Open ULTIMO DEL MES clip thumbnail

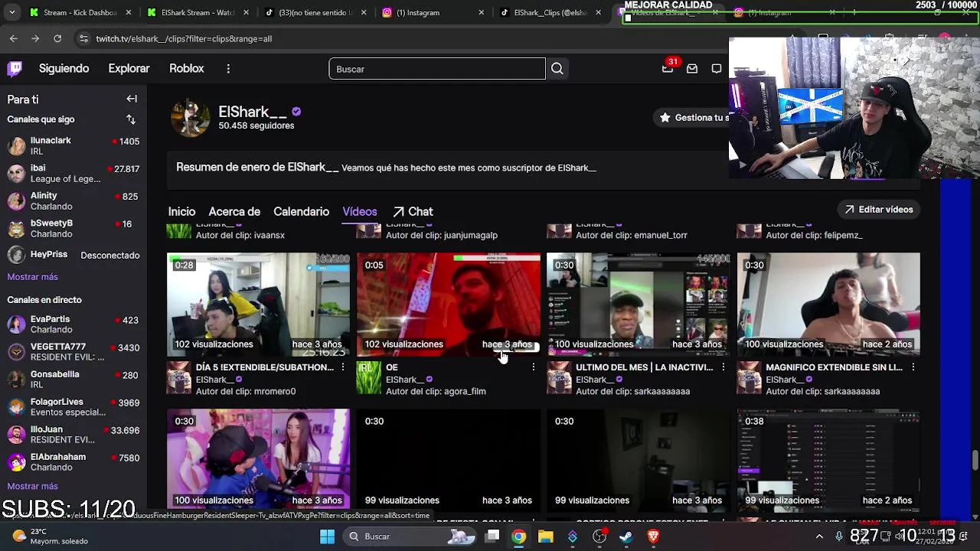[639, 305]
